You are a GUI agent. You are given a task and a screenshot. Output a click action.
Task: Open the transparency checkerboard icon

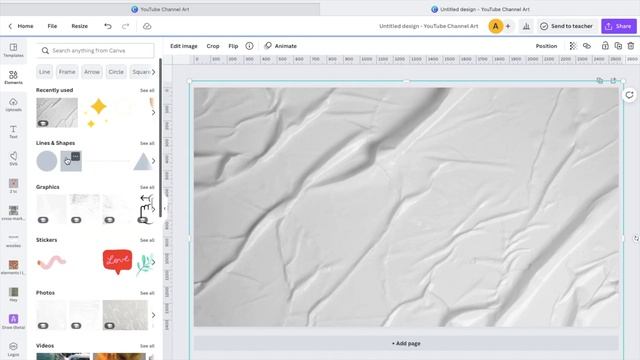(573, 46)
